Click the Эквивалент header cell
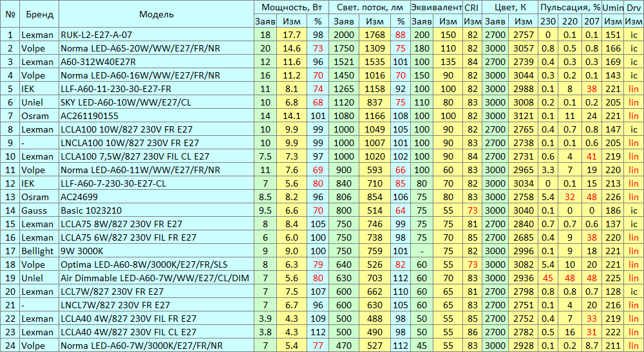This screenshot has height=352, width=644. point(437,7)
